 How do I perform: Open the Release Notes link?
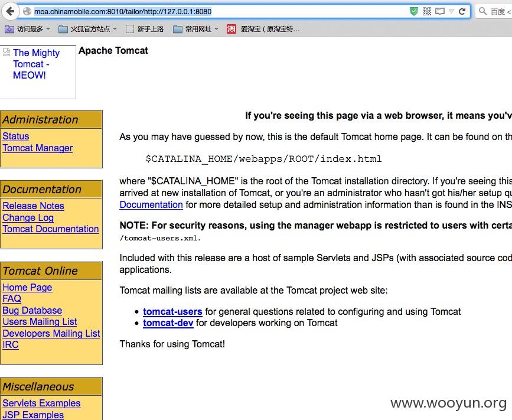click(33, 206)
